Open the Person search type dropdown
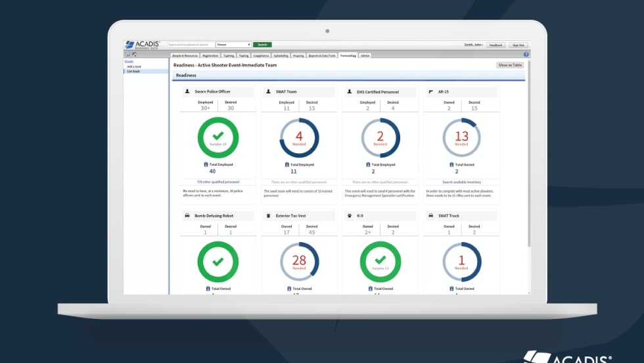This screenshot has width=644, height=363. coord(234,45)
